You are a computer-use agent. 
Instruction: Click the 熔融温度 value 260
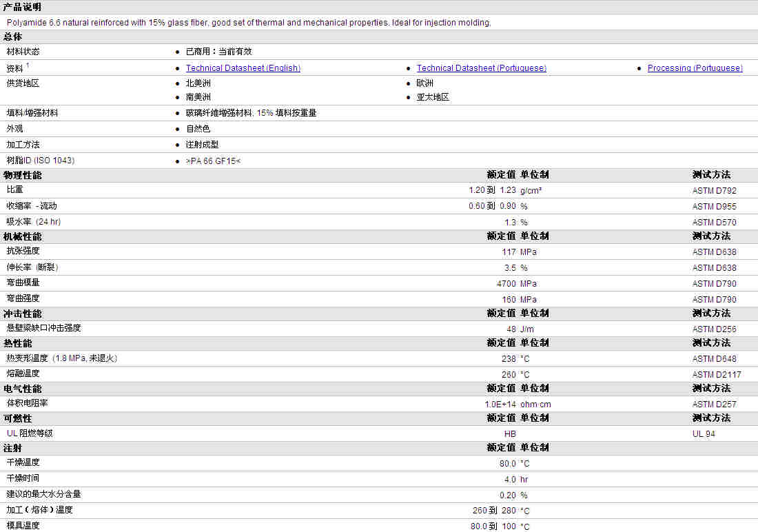pyautogui.click(x=509, y=375)
